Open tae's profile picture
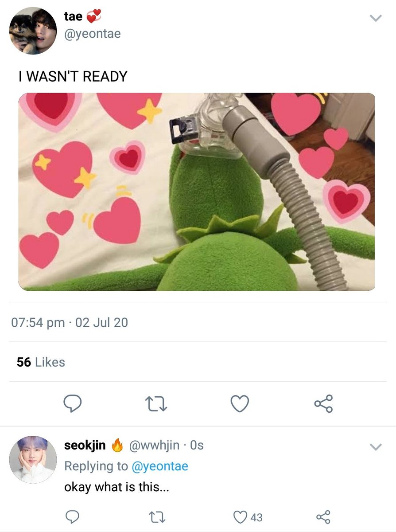 coord(33,31)
